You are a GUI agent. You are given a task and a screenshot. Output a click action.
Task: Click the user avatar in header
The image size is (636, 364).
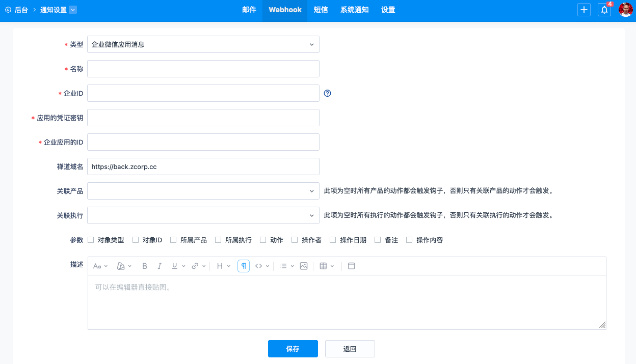(625, 10)
